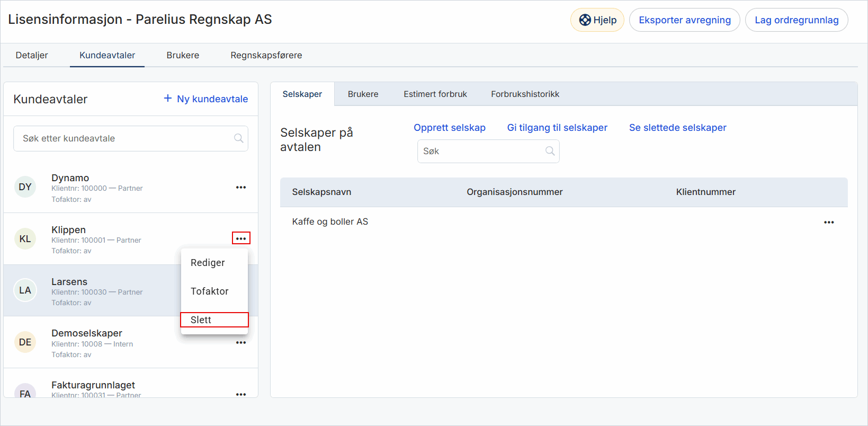
Task: Open options for Kaffe og boller AS
Action: (x=829, y=223)
